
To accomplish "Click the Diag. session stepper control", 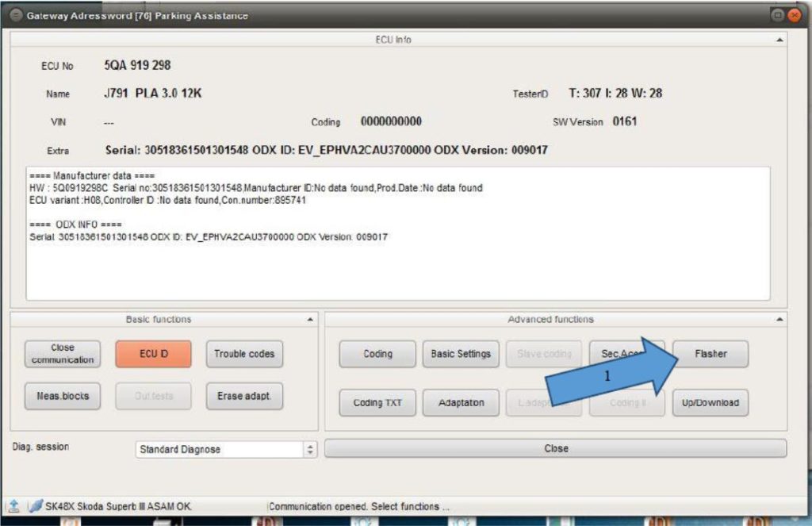I will point(312,449).
